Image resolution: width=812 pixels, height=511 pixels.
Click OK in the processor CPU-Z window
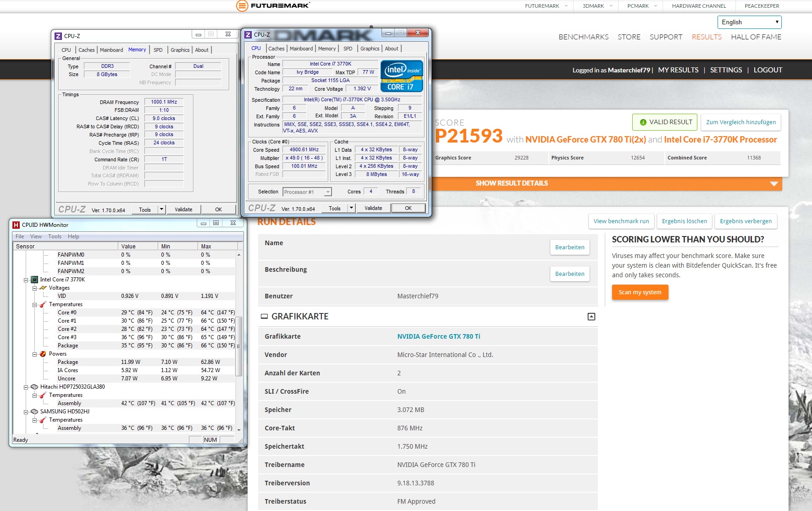click(408, 208)
